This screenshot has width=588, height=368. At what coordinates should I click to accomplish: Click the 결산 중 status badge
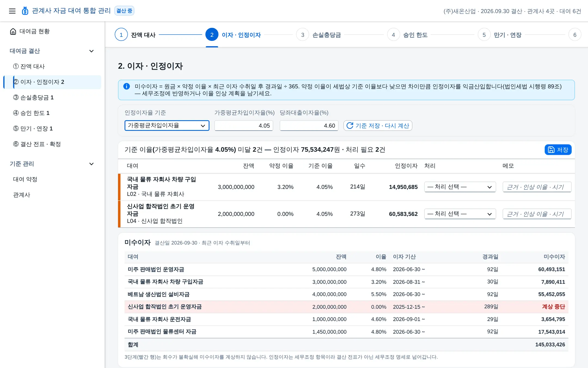pyautogui.click(x=124, y=11)
